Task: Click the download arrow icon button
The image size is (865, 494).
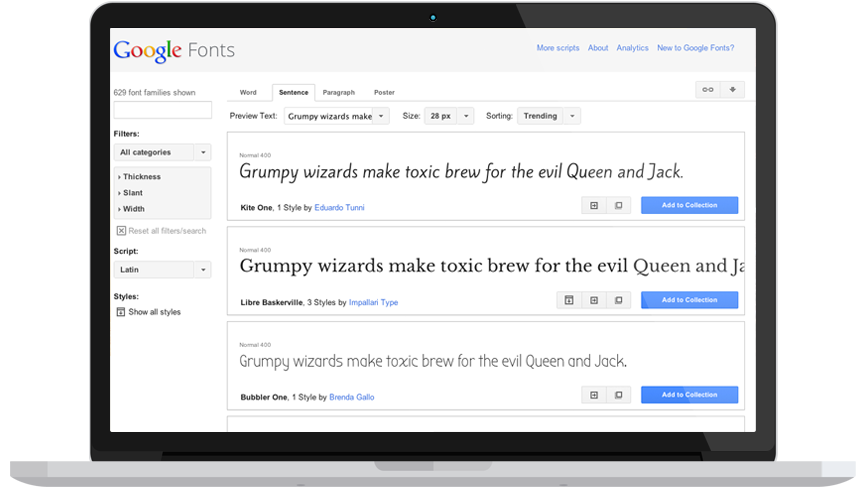Action: point(733,89)
